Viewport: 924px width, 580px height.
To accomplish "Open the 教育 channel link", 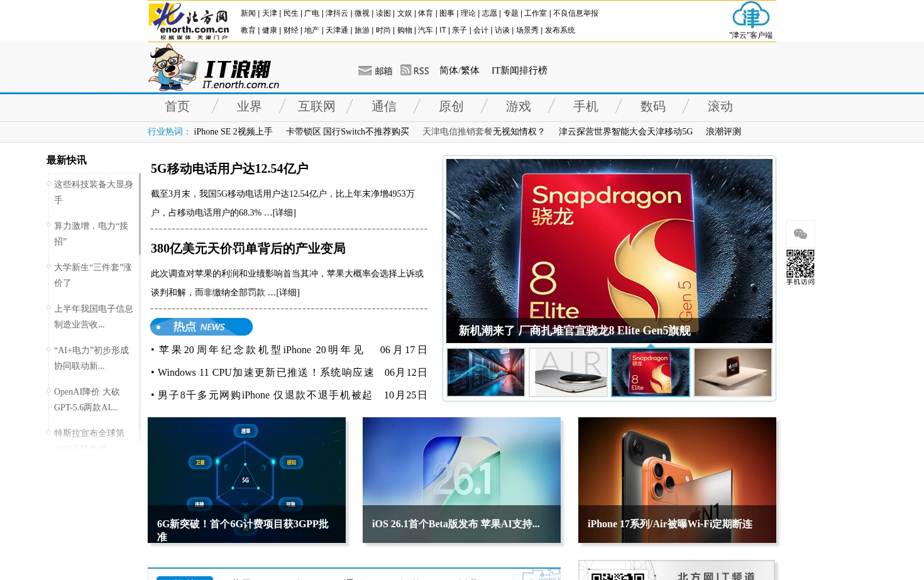I will [x=248, y=30].
